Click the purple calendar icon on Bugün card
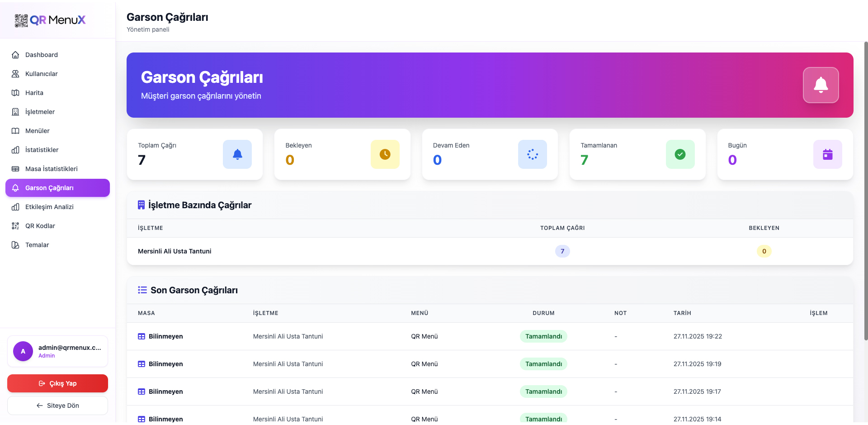The width and height of the screenshot is (868, 425). click(x=827, y=154)
